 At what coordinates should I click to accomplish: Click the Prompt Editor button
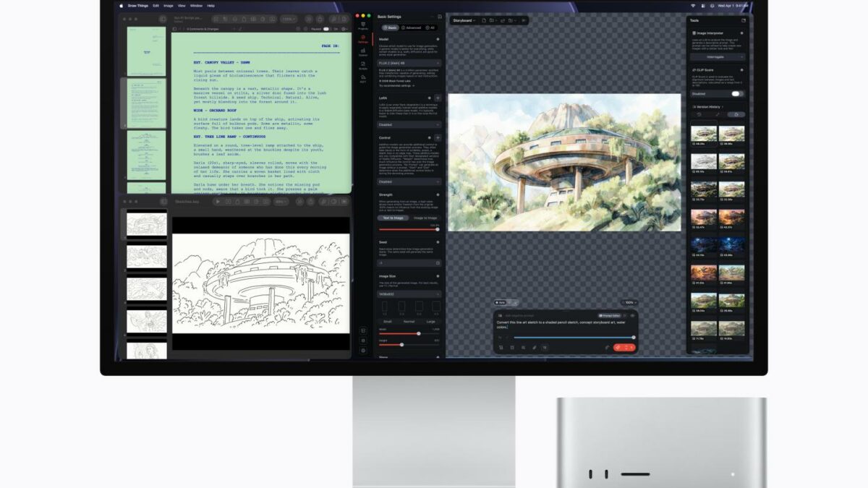point(610,315)
